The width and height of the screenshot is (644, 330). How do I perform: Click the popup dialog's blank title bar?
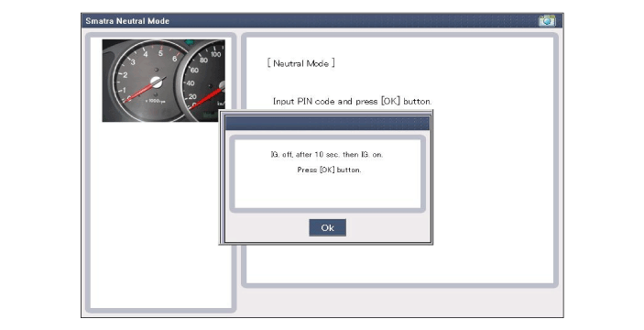(x=327, y=123)
